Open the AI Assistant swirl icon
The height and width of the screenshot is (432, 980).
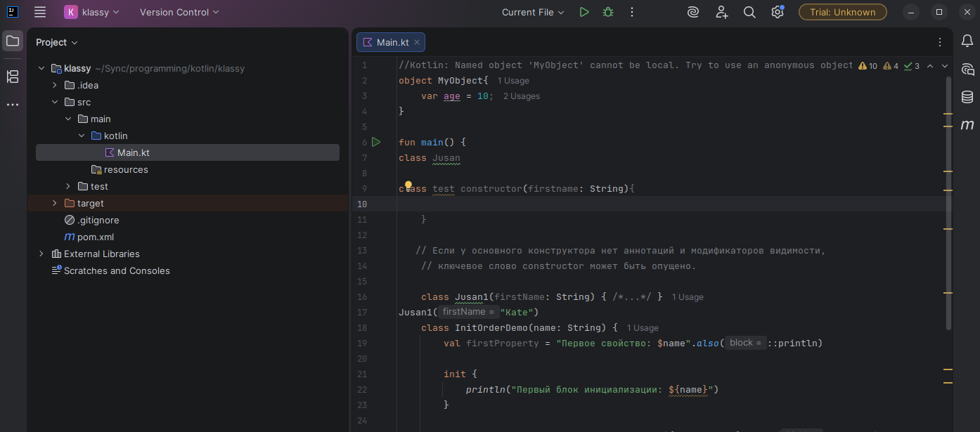click(x=693, y=12)
